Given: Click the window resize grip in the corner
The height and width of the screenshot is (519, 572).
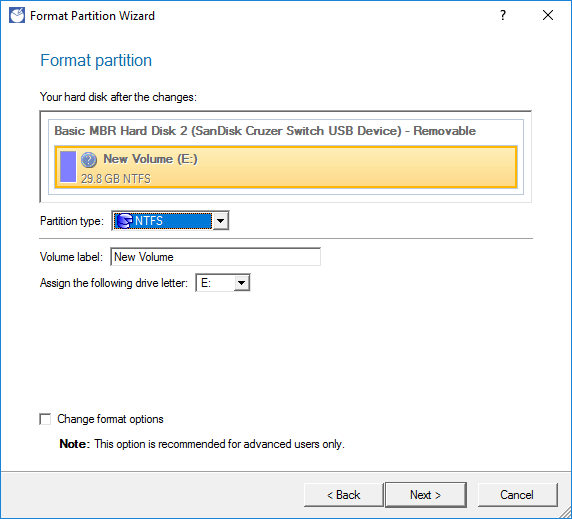Looking at the screenshot, I should click(x=565, y=512).
